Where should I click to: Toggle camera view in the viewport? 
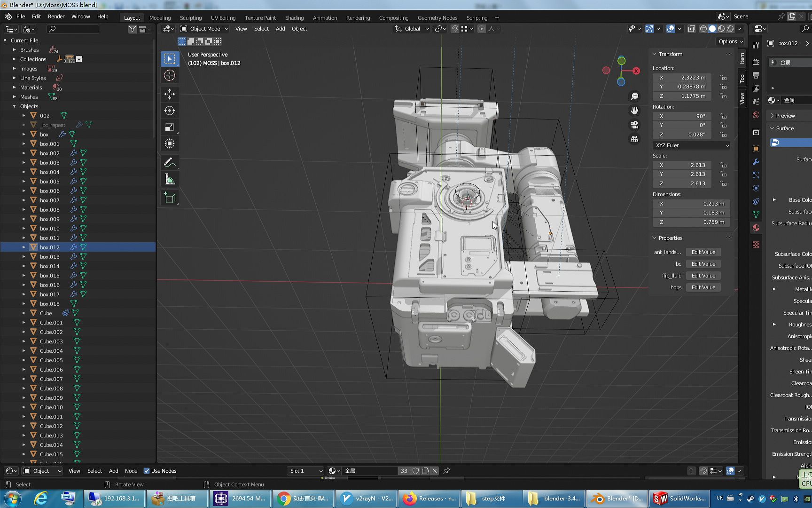tap(634, 125)
